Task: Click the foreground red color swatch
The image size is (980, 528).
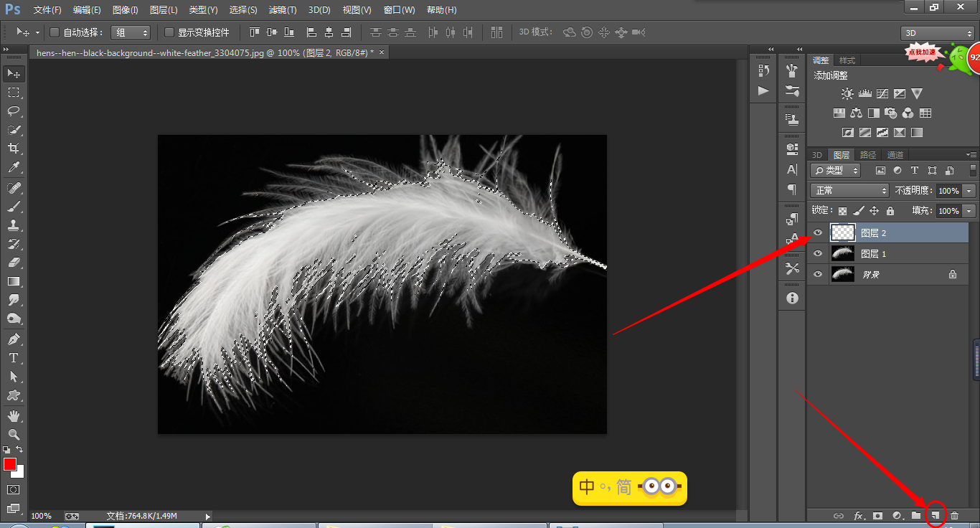Action: (9, 464)
